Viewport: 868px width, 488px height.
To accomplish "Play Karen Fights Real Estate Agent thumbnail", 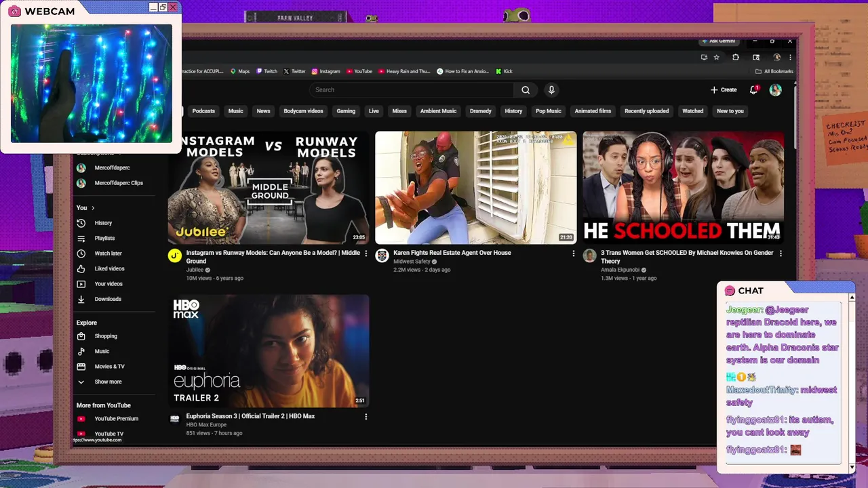I will point(475,188).
